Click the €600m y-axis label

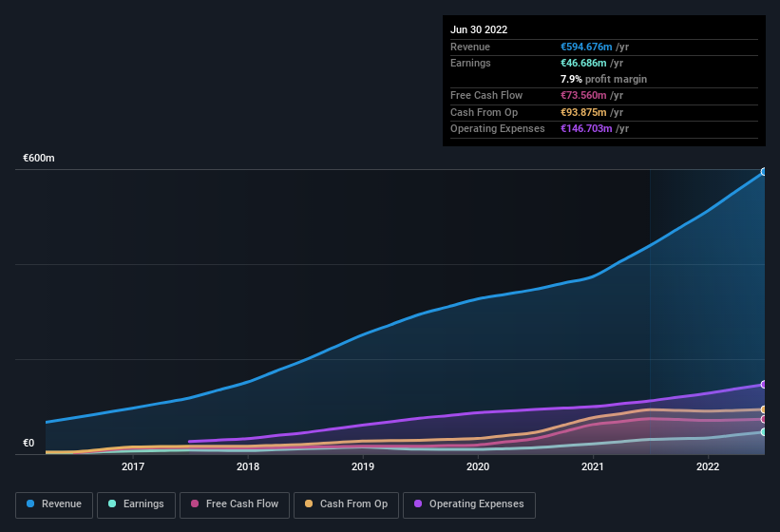[39, 158]
